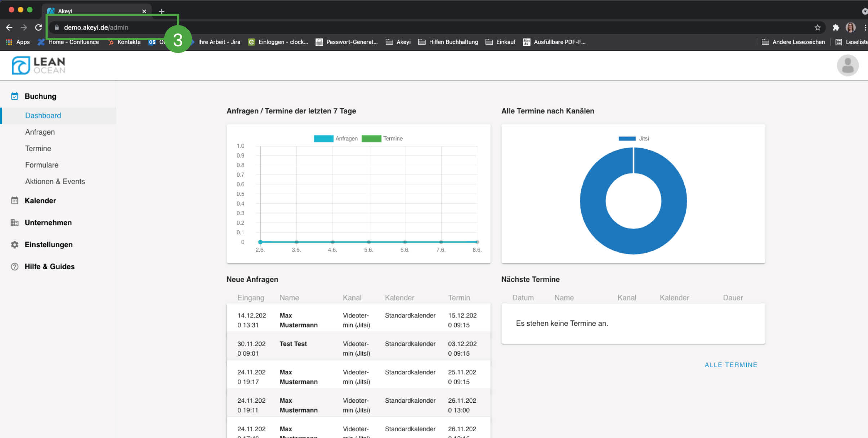The width and height of the screenshot is (868, 438).
Task: Click the Lean Ocean logo
Action: point(39,66)
